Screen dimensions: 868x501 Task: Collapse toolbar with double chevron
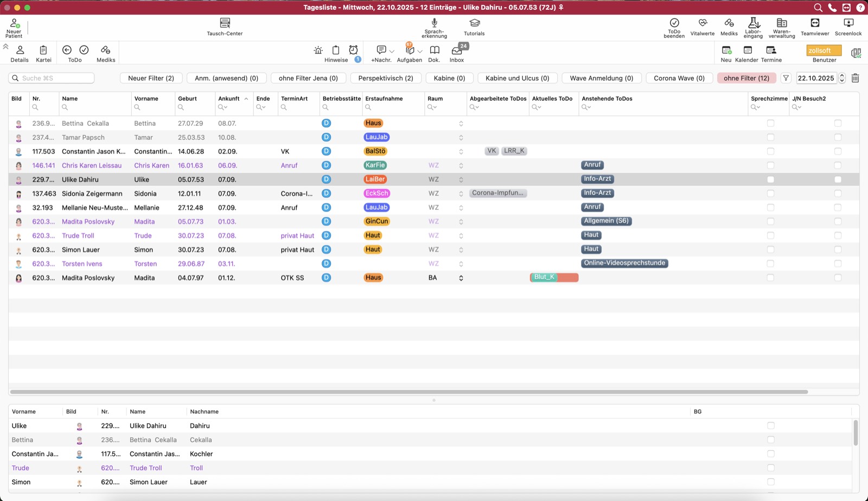click(x=5, y=47)
